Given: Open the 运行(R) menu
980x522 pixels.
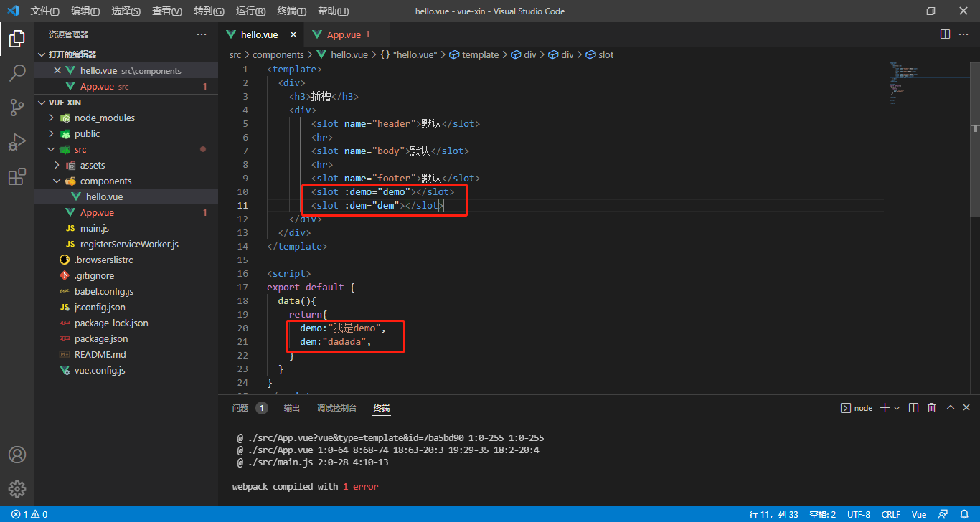Looking at the screenshot, I should click(250, 11).
